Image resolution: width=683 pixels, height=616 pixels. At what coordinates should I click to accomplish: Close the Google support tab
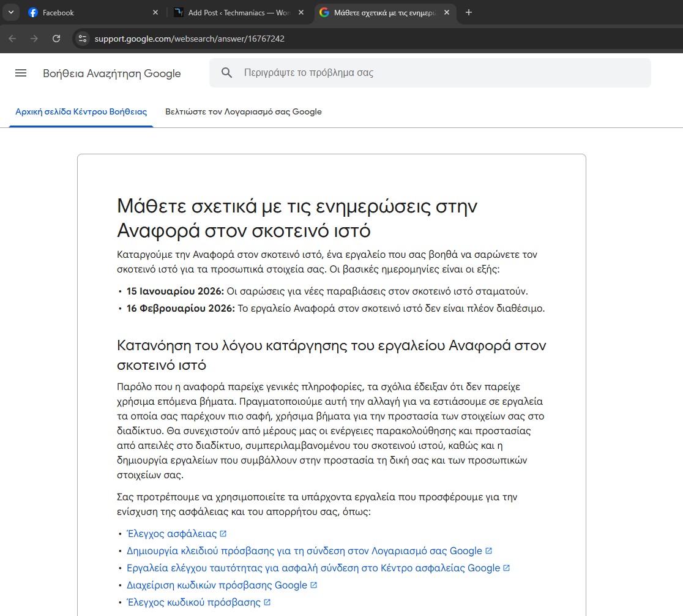447,12
